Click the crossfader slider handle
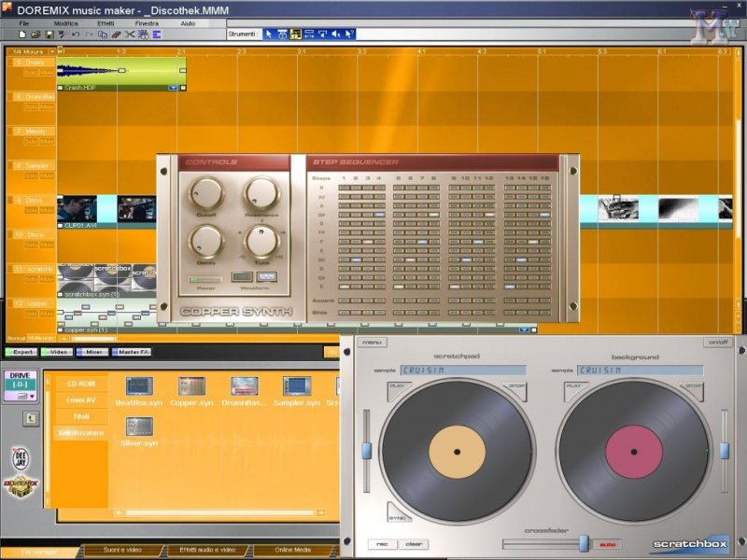The height and width of the screenshot is (560, 747). click(583, 543)
